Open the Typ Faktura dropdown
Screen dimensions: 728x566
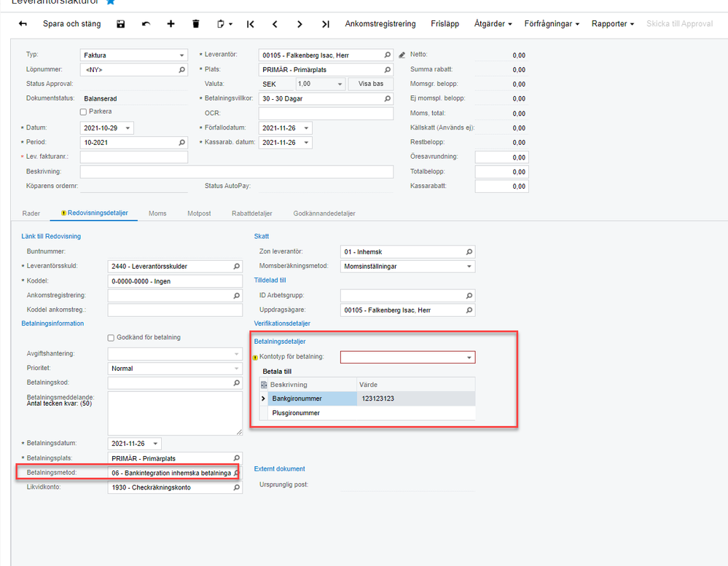pos(181,55)
